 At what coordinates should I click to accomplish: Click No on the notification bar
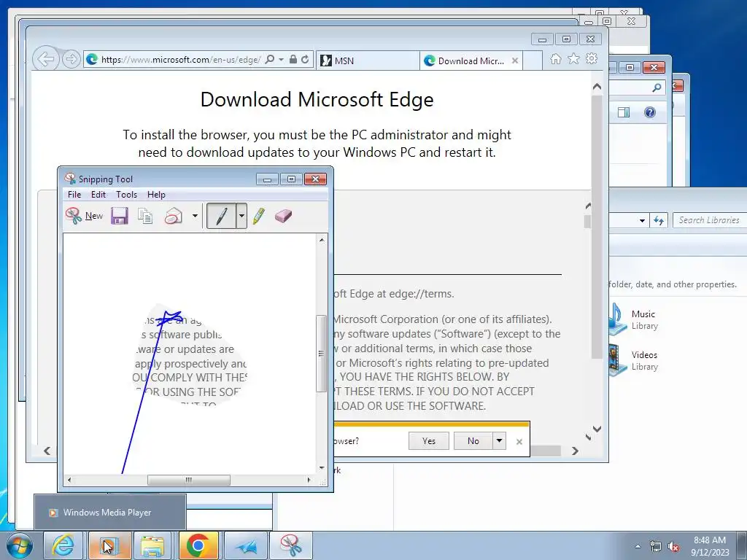[x=473, y=441]
